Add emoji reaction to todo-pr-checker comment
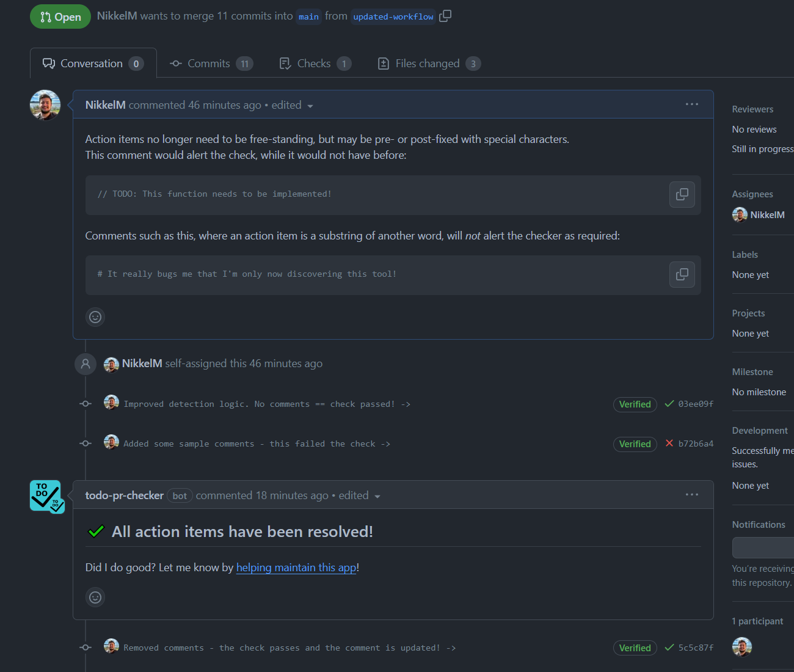794x672 pixels. click(95, 597)
